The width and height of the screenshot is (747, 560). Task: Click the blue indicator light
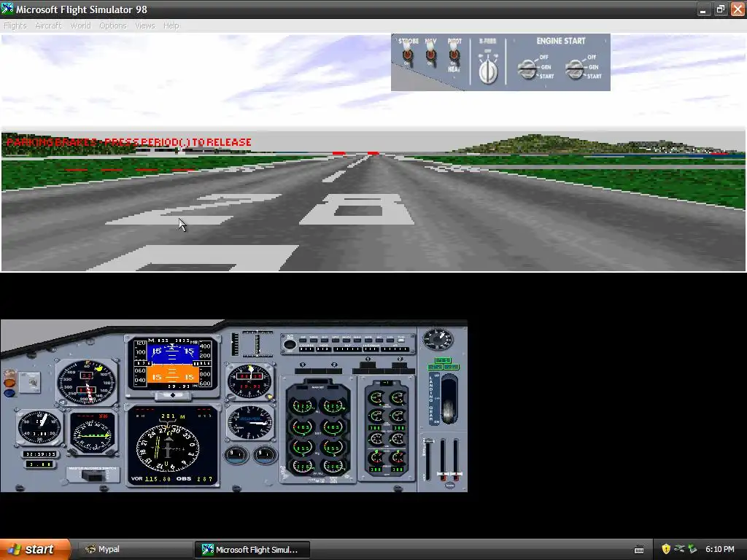[9, 393]
